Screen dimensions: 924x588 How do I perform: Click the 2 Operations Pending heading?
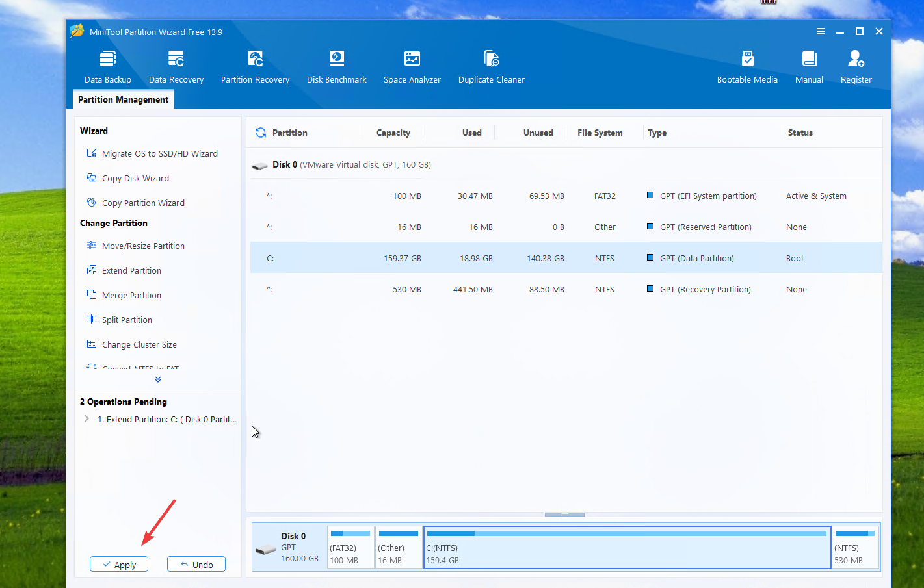pyautogui.click(x=124, y=402)
